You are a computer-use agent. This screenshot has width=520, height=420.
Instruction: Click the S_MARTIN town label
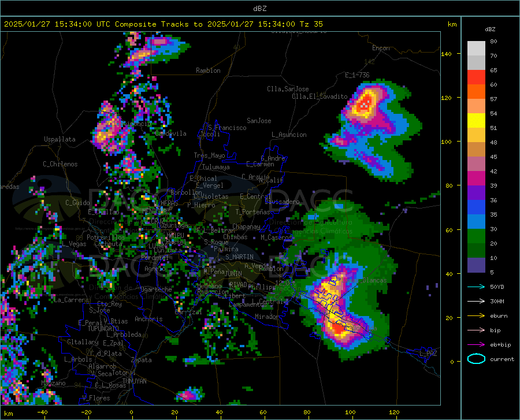(239, 257)
